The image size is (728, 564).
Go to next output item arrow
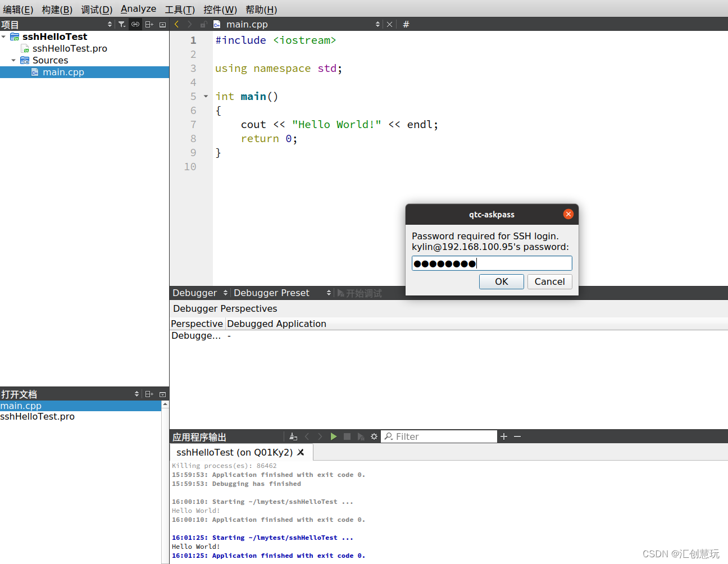pos(320,436)
